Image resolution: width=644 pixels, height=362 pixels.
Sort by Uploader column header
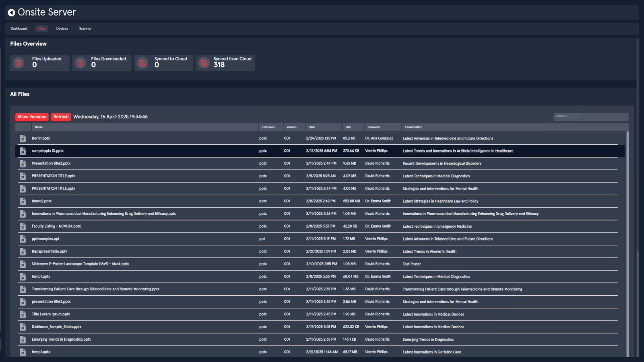coord(383,127)
